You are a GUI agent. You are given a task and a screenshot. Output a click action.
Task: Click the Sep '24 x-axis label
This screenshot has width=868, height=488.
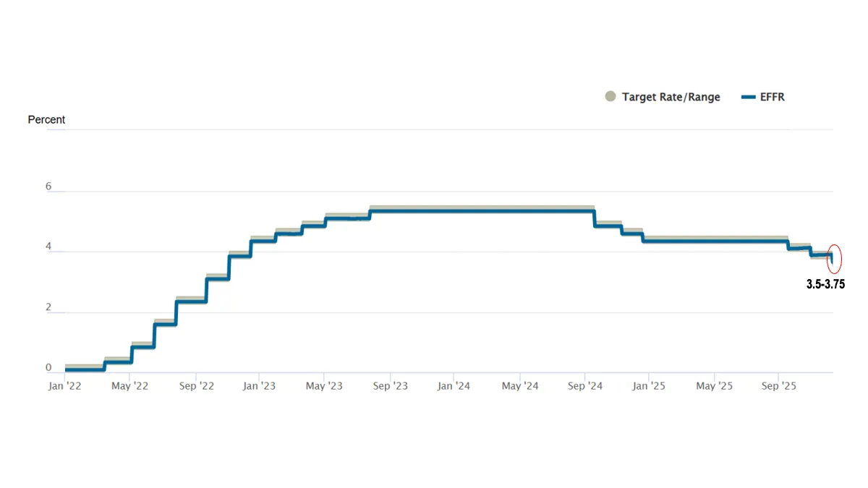coord(585,386)
